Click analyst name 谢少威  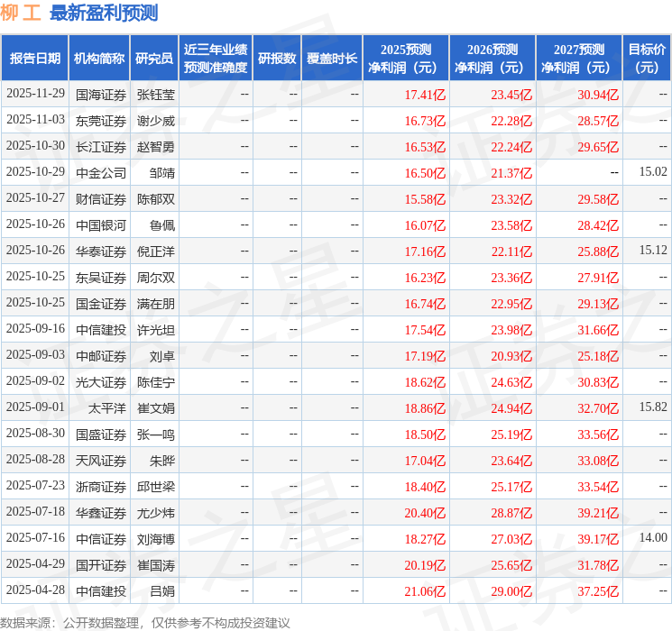pos(155,121)
